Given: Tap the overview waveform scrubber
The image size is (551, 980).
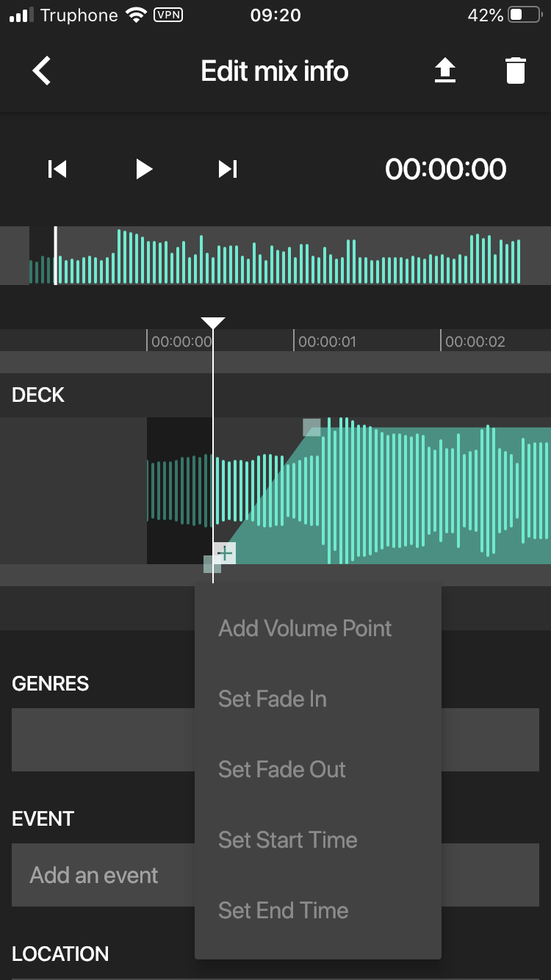Looking at the screenshot, I should (275, 256).
